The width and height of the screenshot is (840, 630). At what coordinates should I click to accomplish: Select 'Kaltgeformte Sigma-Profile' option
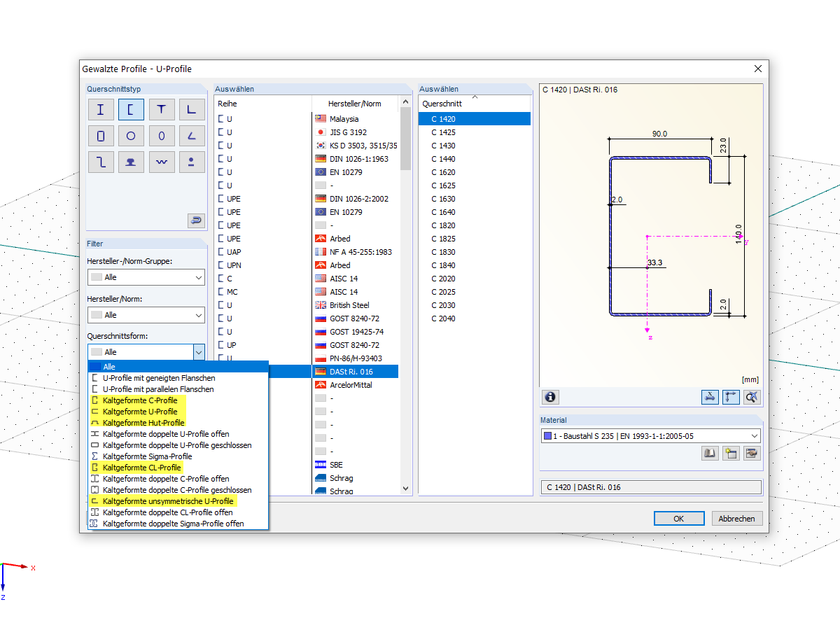click(x=178, y=456)
